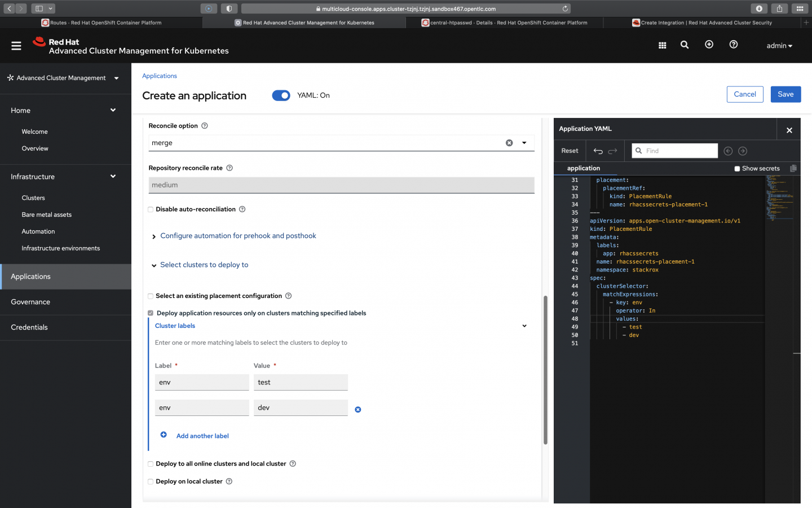
Task: Collapse the Cluster labels section chevron
Action: click(x=524, y=326)
